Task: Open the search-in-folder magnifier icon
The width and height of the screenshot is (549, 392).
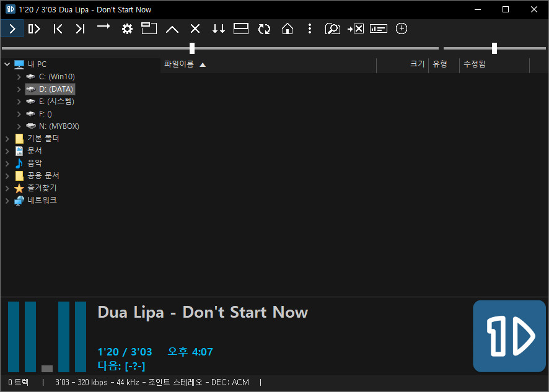Action: click(333, 28)
